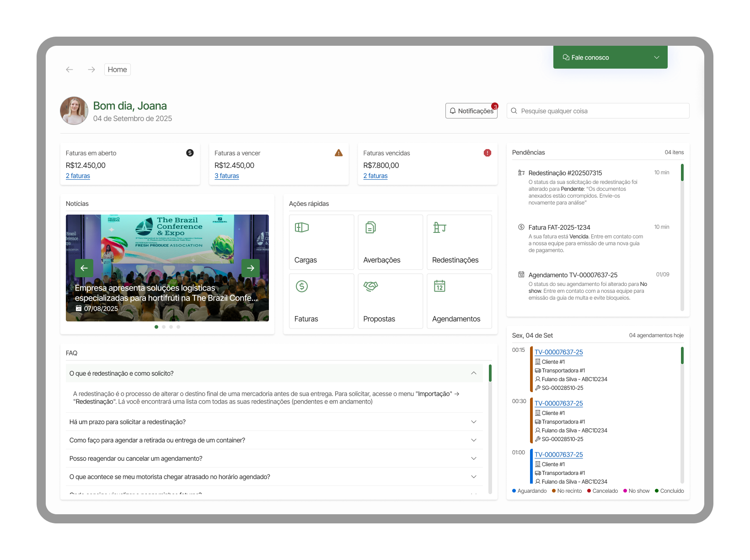Open the 3 faturas link
The image size is (750, 560).
[227, 176]
